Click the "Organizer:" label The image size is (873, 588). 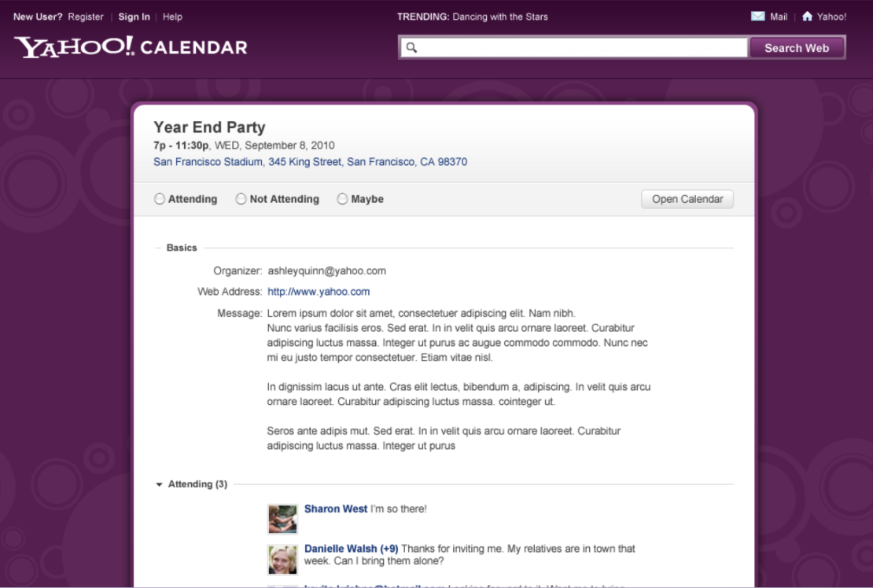(238, 271)
